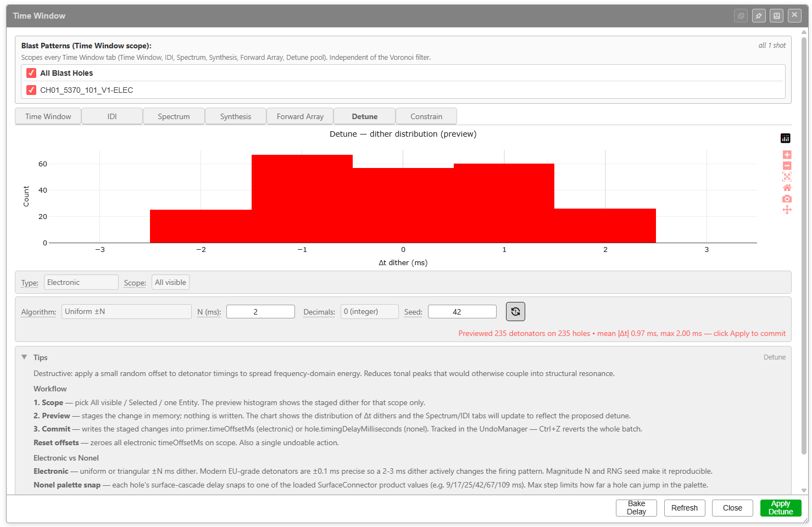Open the Plotly logo chart menu icon
The height and width of the screenshot is (527, 812).
coord(786,138)
